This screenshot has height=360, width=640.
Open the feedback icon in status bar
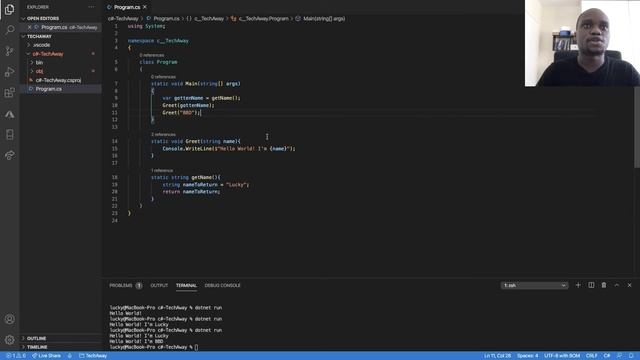coord(619,356)
